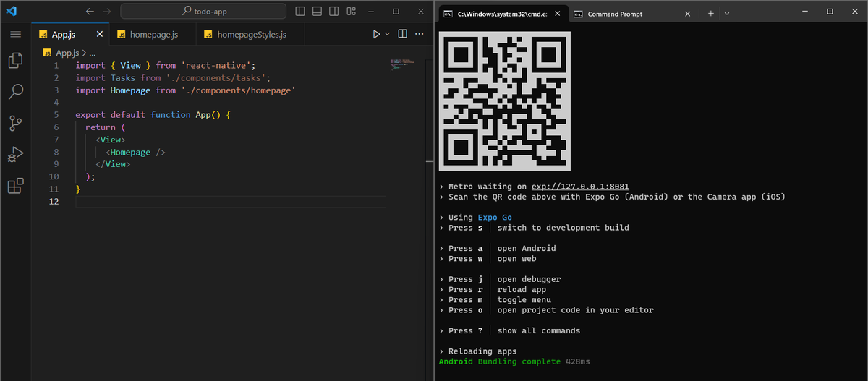
Task: Run the code with the play icon
Action: point(376,34)
